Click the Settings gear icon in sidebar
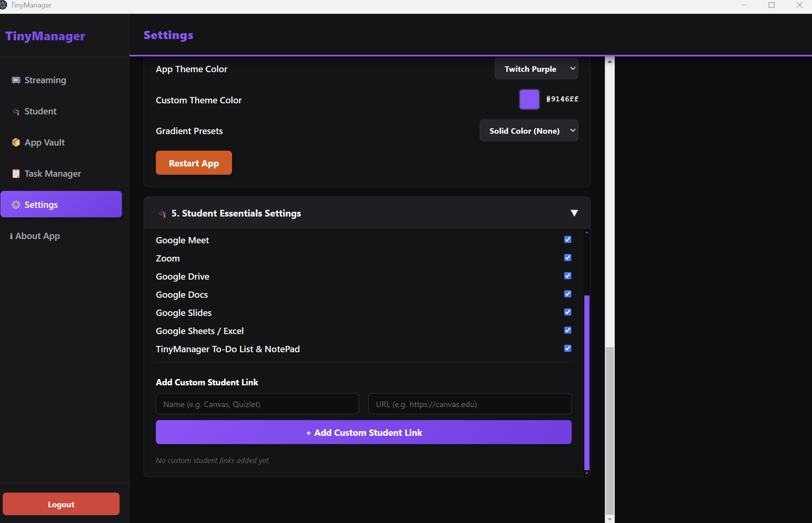 16,205
